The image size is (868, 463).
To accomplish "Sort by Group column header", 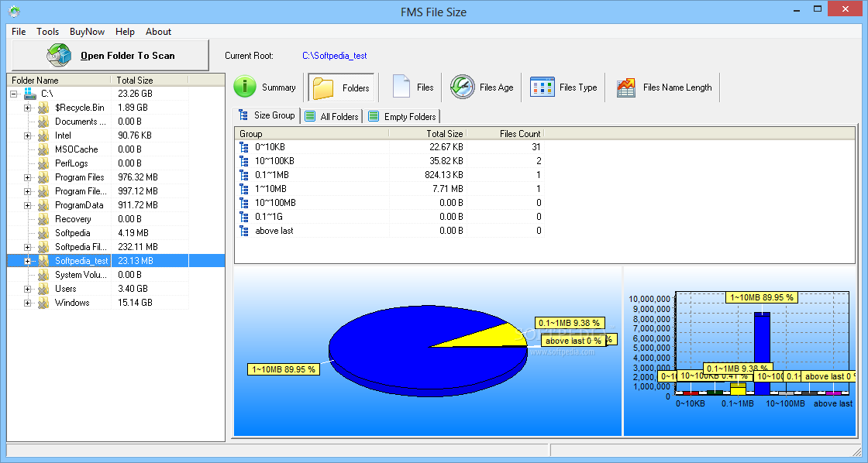I will pos(312,134).
